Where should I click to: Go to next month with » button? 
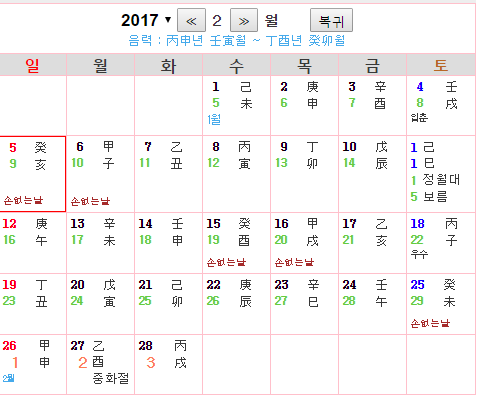pos(244,21)
